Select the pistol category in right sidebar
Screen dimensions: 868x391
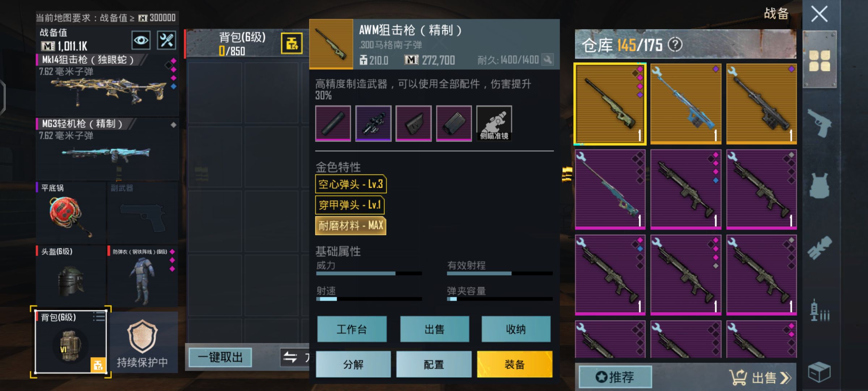(820, 122)
